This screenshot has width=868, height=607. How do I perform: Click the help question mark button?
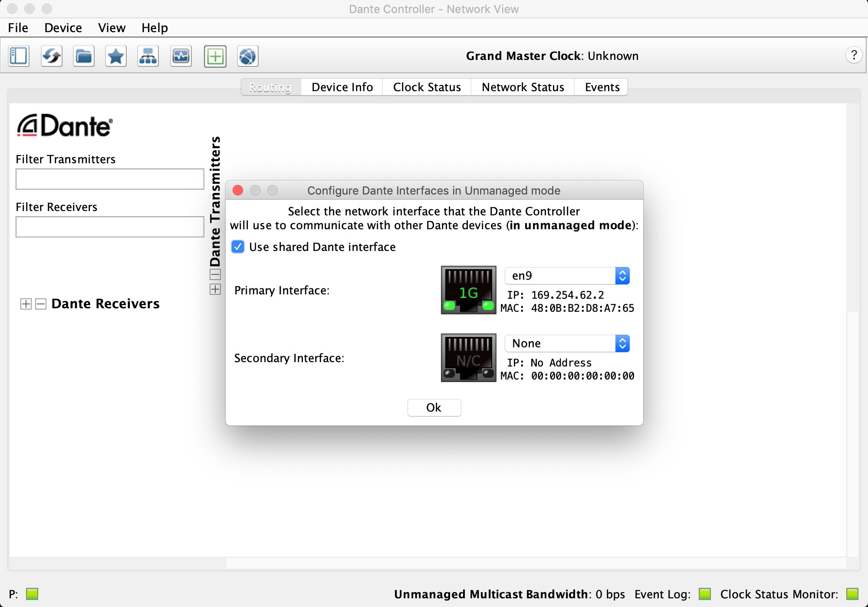click(853, 55)
